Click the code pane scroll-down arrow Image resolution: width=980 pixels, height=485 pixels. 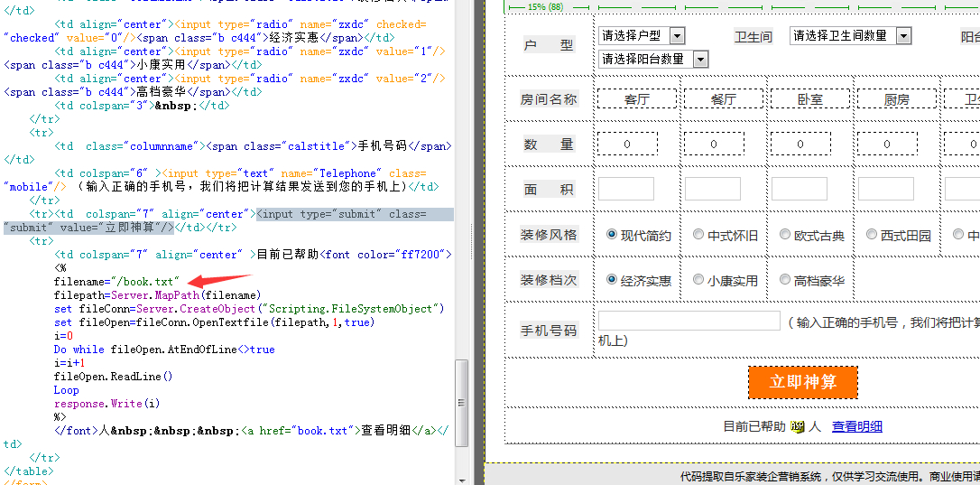[x=462, y=480]
